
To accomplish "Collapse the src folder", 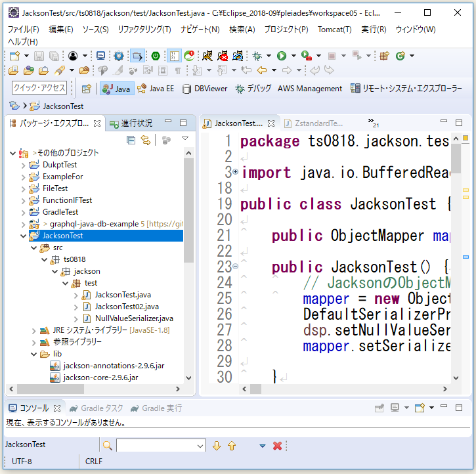I will coord(34,248).
